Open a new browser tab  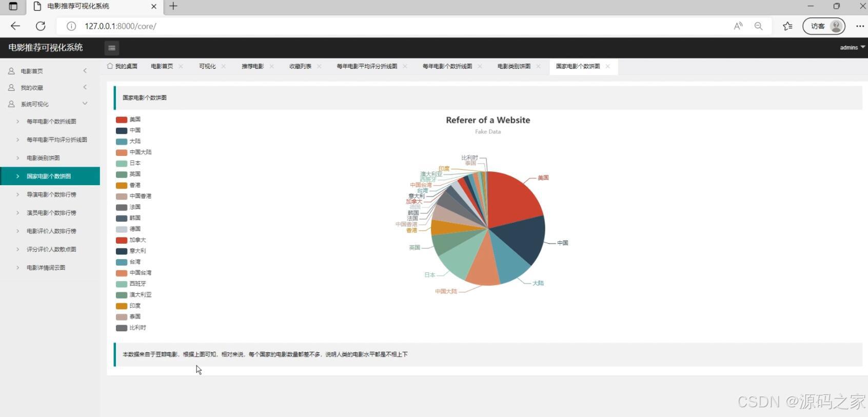click(x=173, y=6)
